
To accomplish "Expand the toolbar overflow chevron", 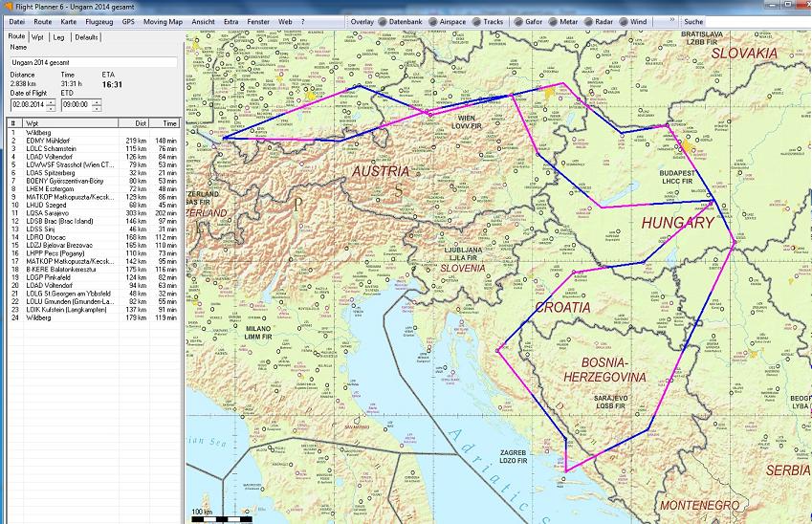I will click(x=665, y=20).
